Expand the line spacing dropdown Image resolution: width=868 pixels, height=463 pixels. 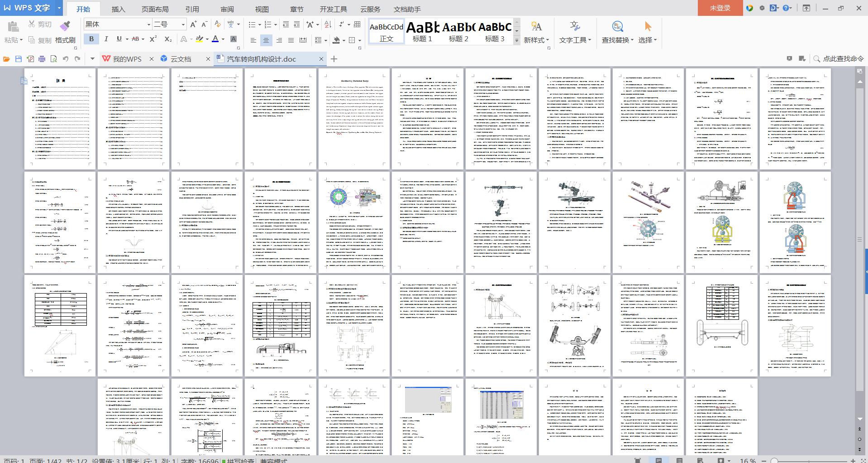[325, 40]
